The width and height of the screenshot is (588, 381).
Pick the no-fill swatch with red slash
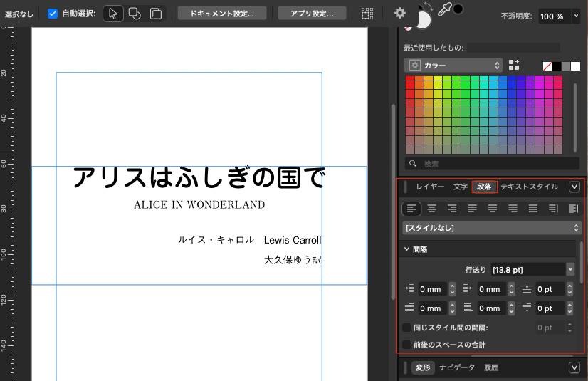547,66
